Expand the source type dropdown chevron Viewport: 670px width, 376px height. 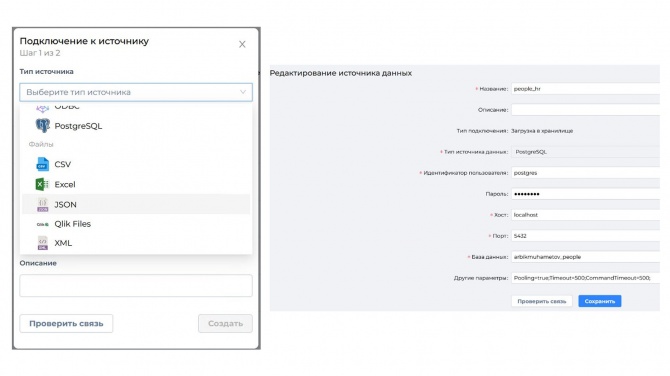[243, 92]
